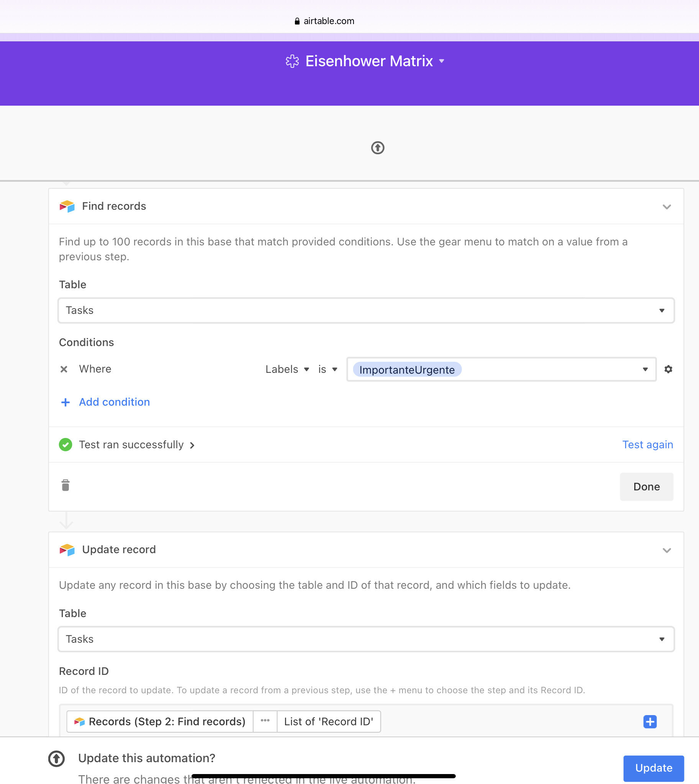Click Test again link
Viewport: 699px width, 784px height.
(648, 444)
